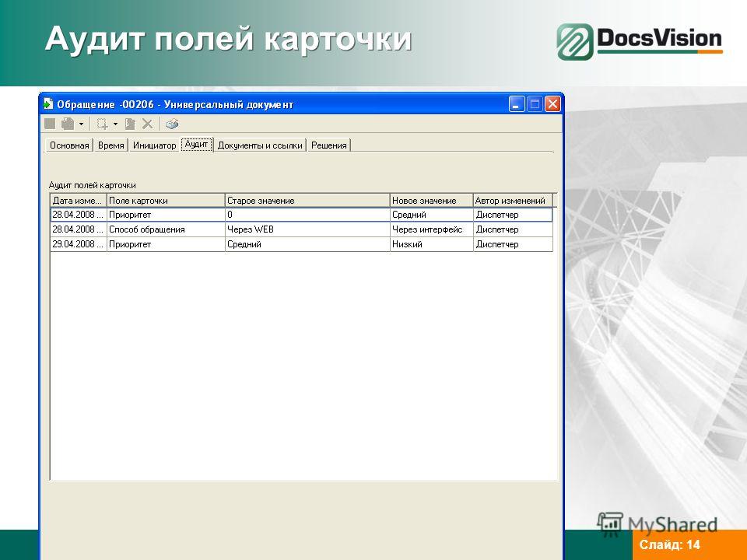Click the Новое значение column header

(432, 201)
